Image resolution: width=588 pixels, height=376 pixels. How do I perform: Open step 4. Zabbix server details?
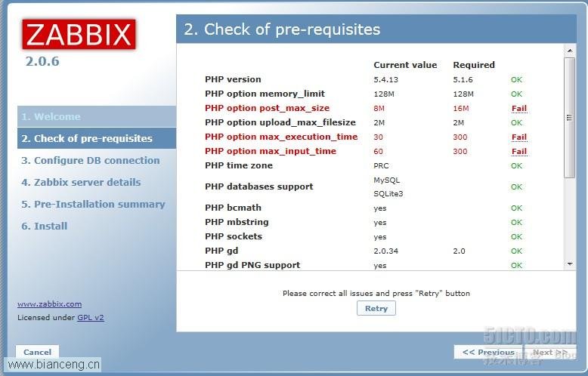[x=81, y=183]
